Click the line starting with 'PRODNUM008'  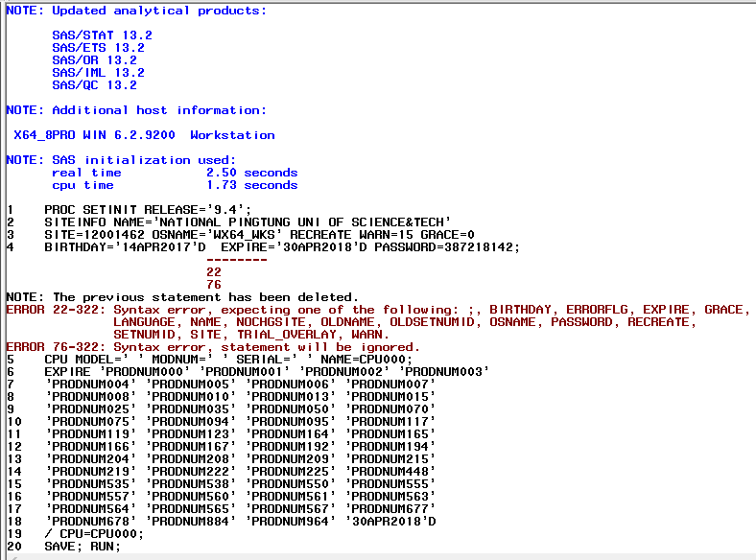(222, 397)
